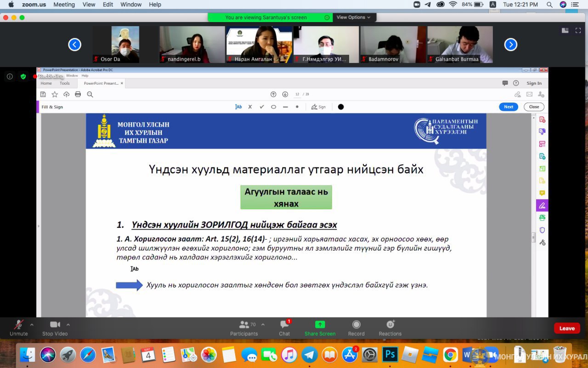The width and height of the screenshot is (588, 368).
Task: Select the circle fill tool
Action: click(273, 107)
